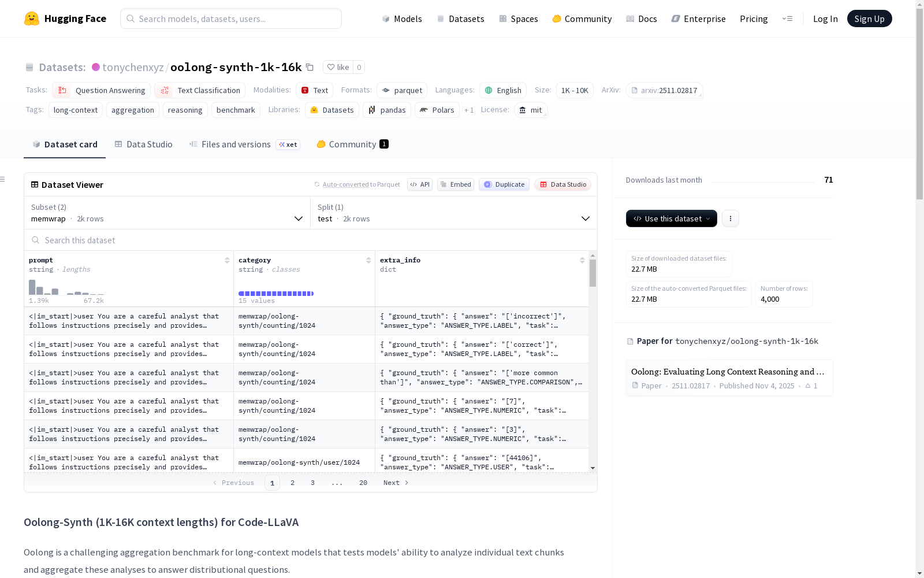Click the API button in Dataset Viewer
This screenshot has width=924, height=578.
pos(420,184)
